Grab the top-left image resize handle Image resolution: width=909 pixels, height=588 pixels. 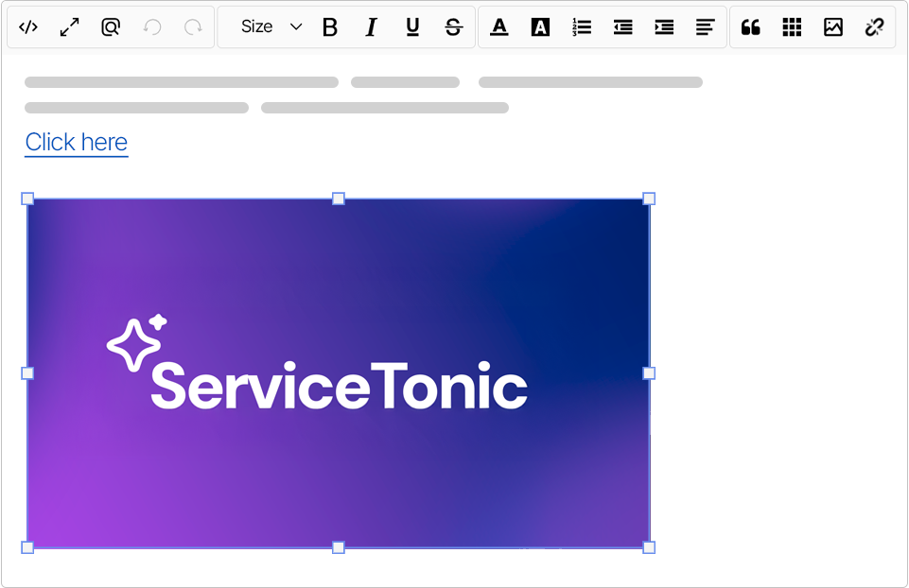click(x=27, y=199)
